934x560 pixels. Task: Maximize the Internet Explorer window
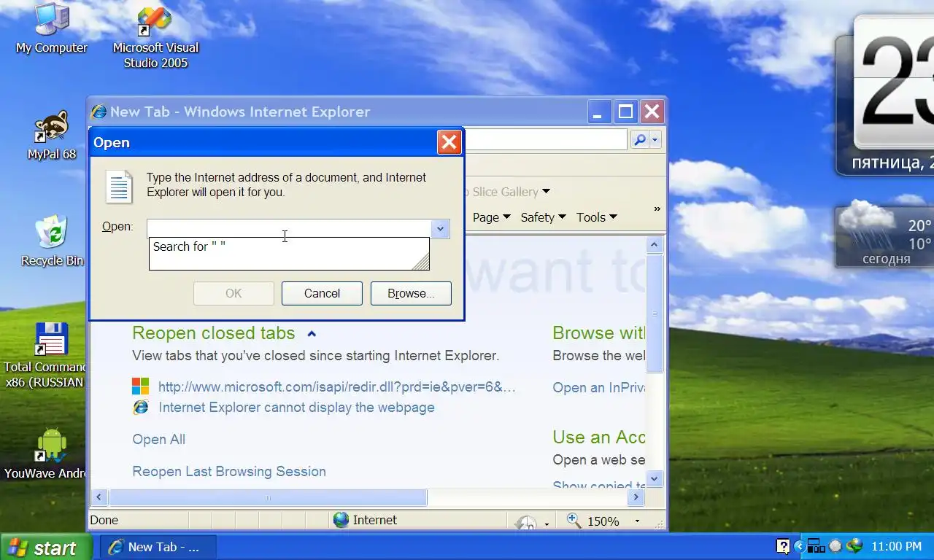click(625, 112)
